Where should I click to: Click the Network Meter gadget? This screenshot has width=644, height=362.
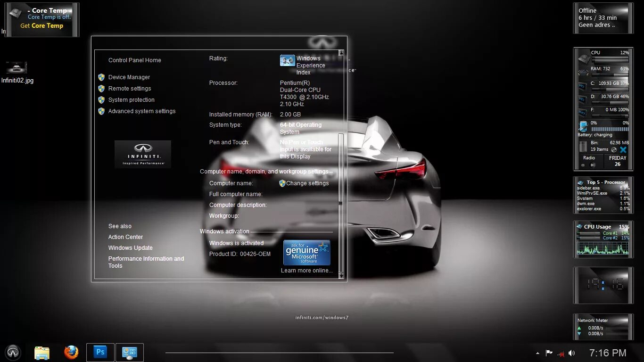click(x=603, y=327)
